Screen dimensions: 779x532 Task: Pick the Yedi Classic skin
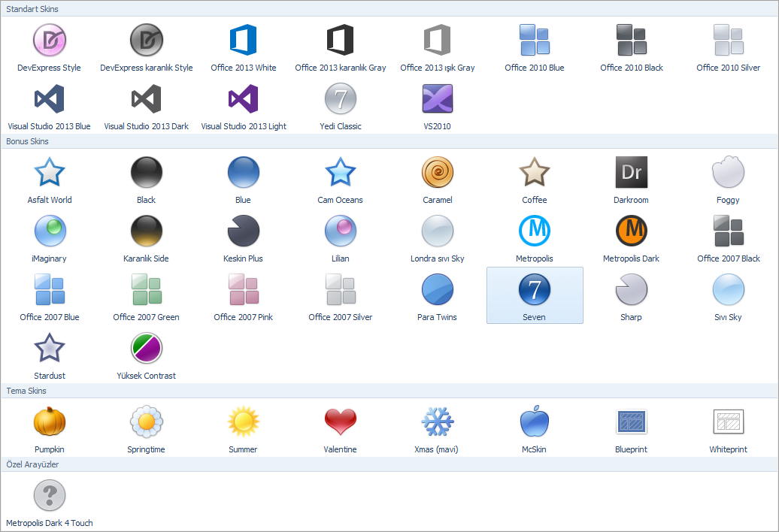[341, 106]
